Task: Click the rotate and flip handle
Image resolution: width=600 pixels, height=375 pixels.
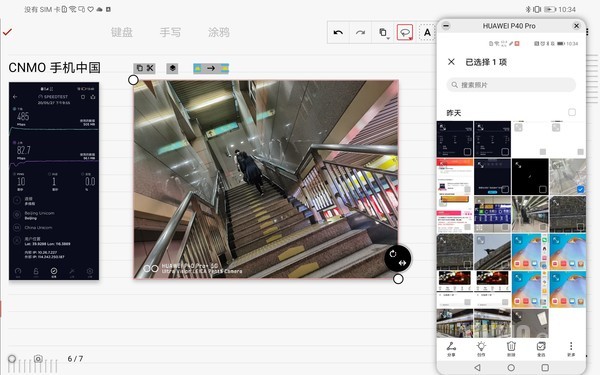Action: (398, 258)
